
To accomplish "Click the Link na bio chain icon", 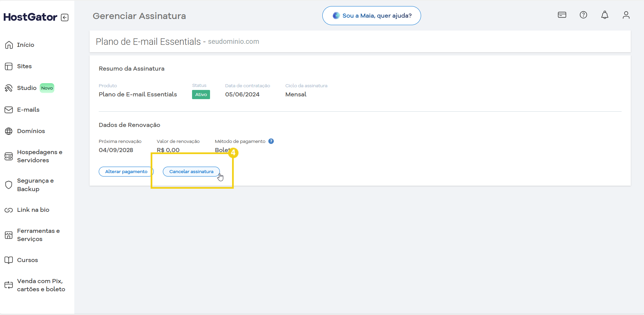I will (x=9, y=210).
